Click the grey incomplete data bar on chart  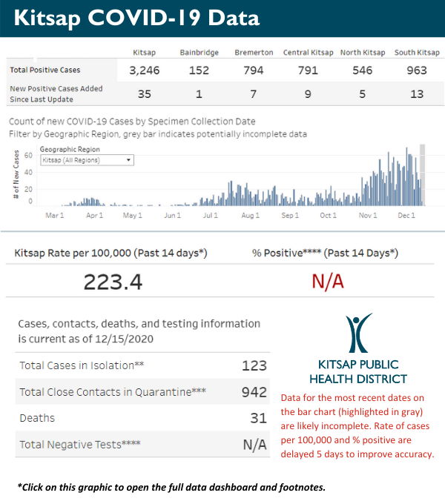423,175
